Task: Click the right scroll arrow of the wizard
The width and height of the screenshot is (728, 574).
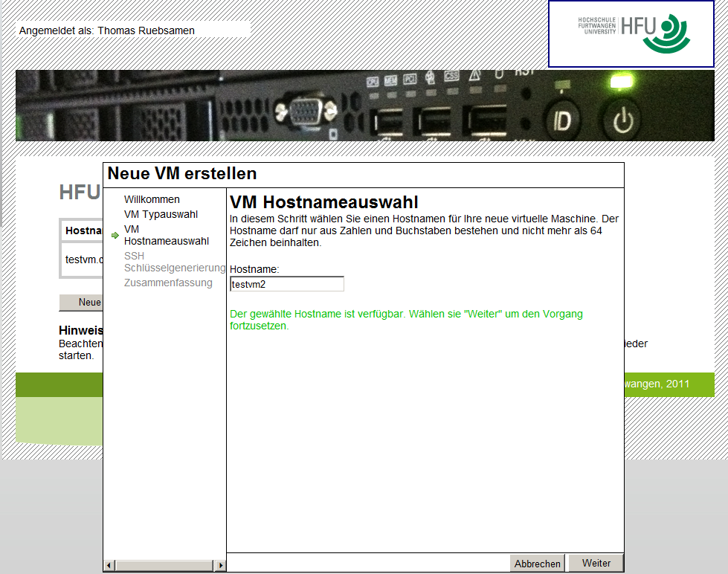Action: click(x=222, y=565)
